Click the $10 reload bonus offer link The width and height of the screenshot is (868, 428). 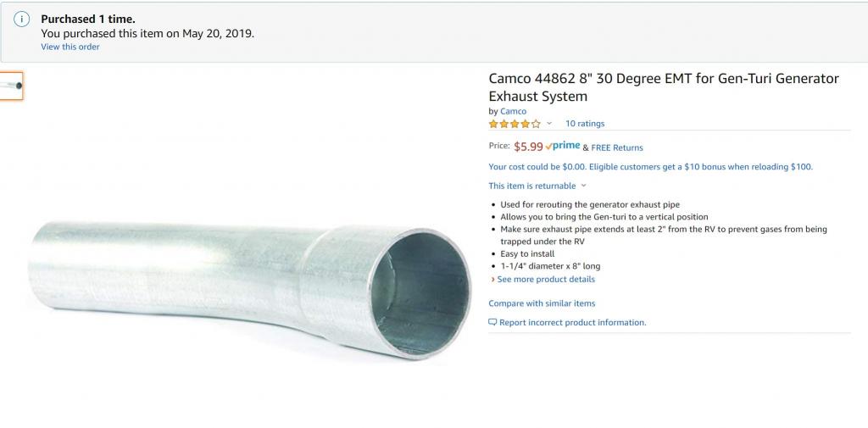pos(650,167)
